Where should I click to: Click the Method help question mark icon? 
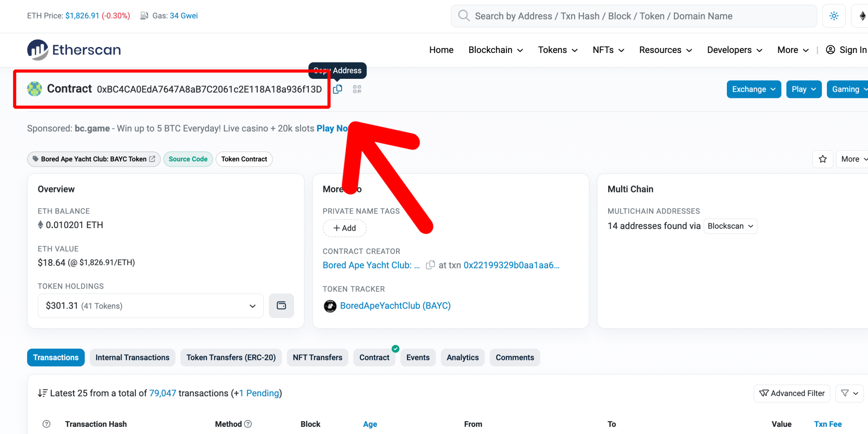[x=248, y=424]
